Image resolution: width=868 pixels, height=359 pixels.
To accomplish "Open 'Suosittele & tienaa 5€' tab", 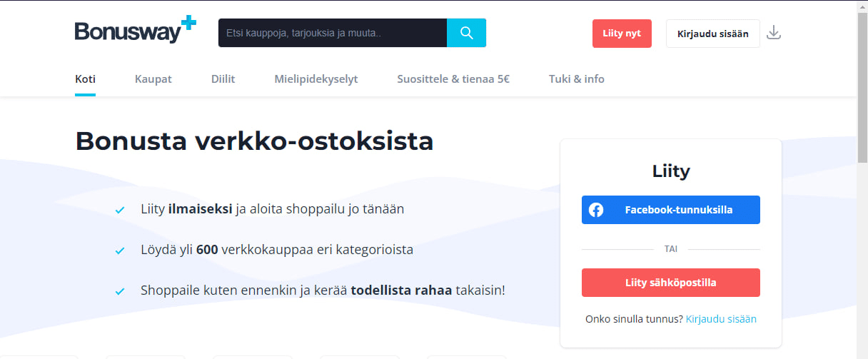I will [x=453, y=79].
